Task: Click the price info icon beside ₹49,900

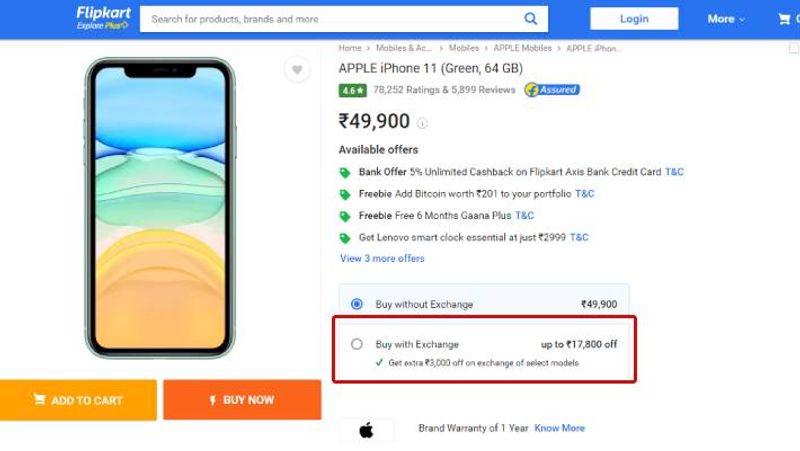Action: [x=422, y=123]
